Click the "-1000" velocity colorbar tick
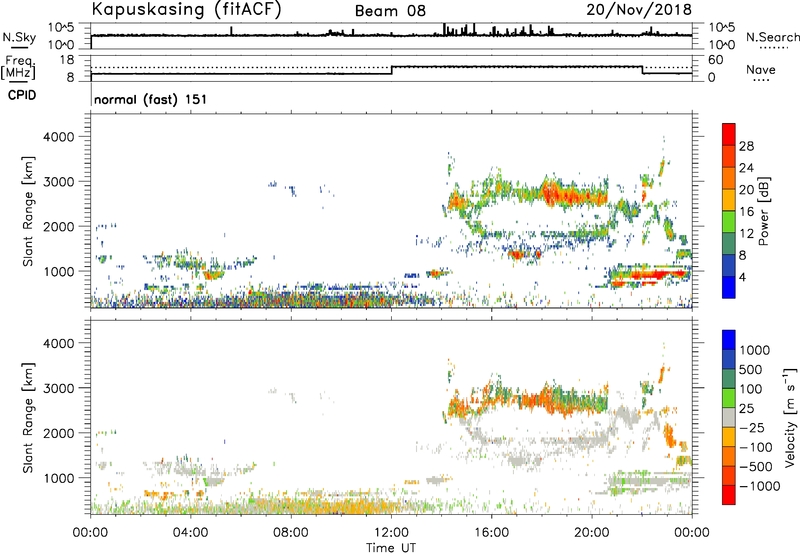The width and height of the screenshot is (800, 554). [759, 486]
